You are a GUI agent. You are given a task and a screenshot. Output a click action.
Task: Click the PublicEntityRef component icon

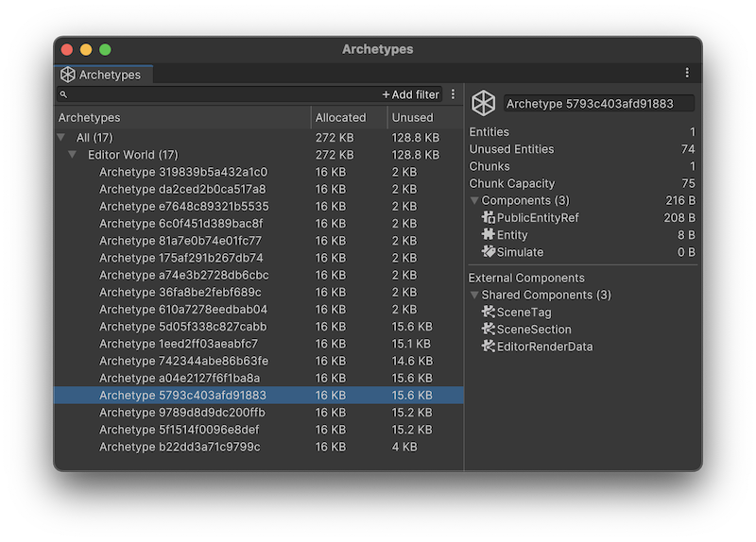tap(489, 218)
